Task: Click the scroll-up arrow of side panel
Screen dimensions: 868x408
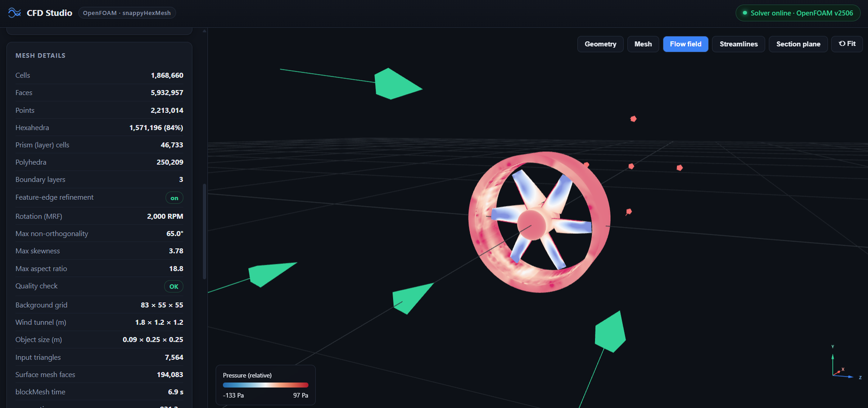Action: (x=205, y=31)
